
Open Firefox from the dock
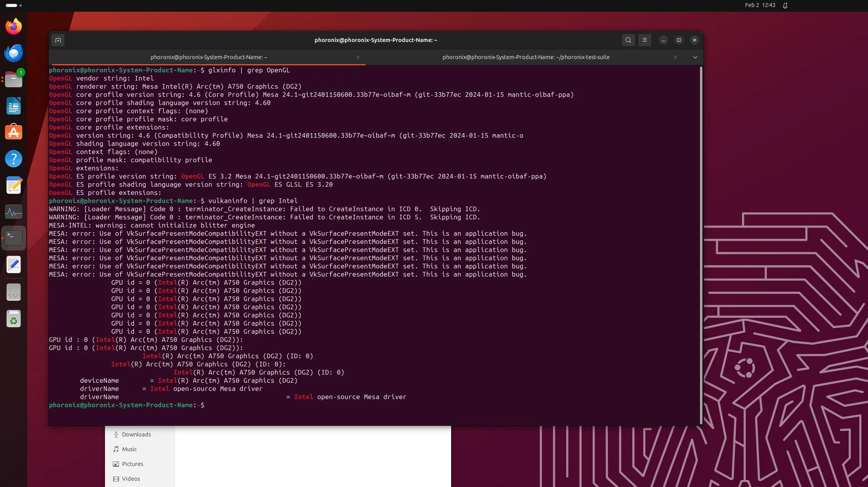point(13,26)
